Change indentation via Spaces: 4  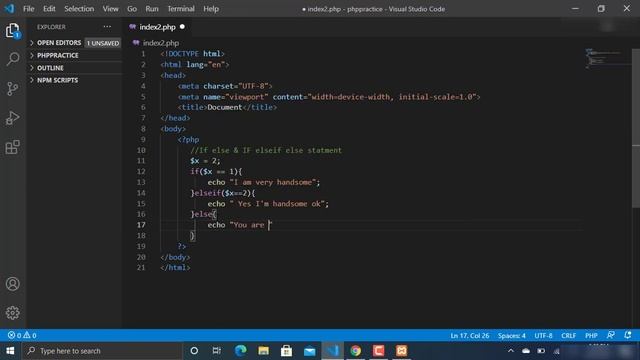[511, 336]
